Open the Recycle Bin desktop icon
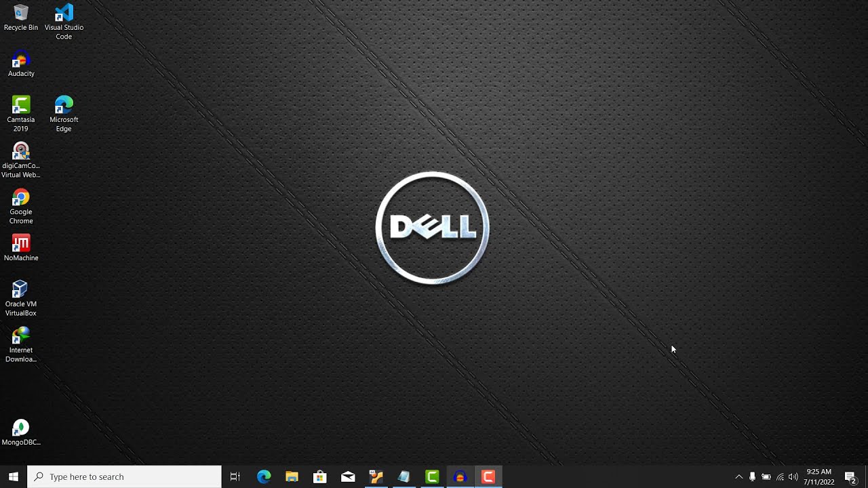868x488 pixels. tap(21, 18)
